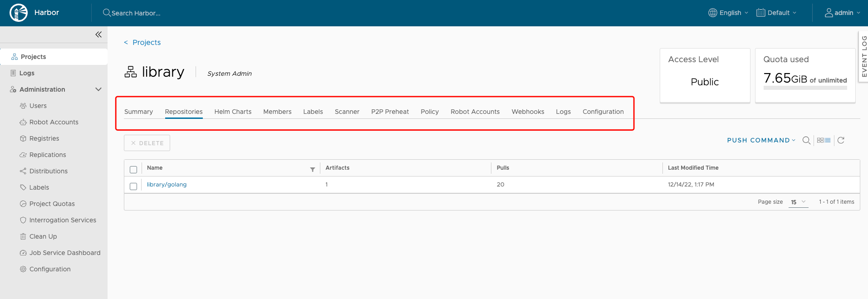Screen dimensions: 868x299
Task: Open the Summary tab
Action: [138, 112]
